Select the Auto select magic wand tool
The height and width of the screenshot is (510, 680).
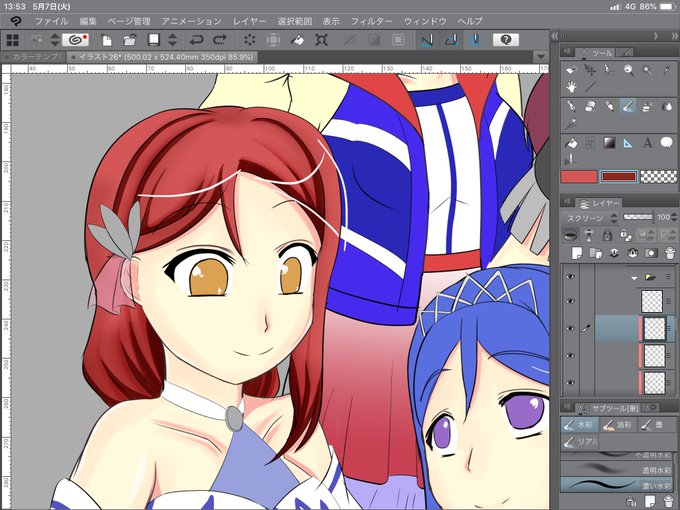click(647, 69)
